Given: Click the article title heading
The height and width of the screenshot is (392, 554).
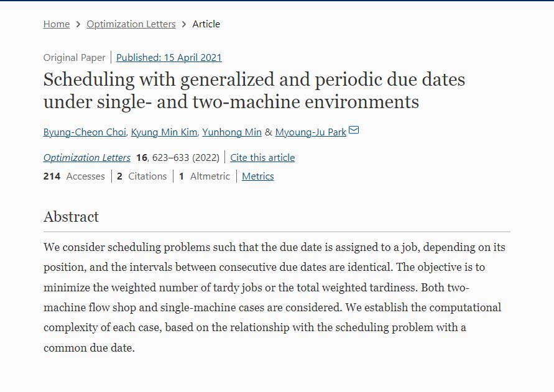Looking at the screenshot, I should (254, 90).
